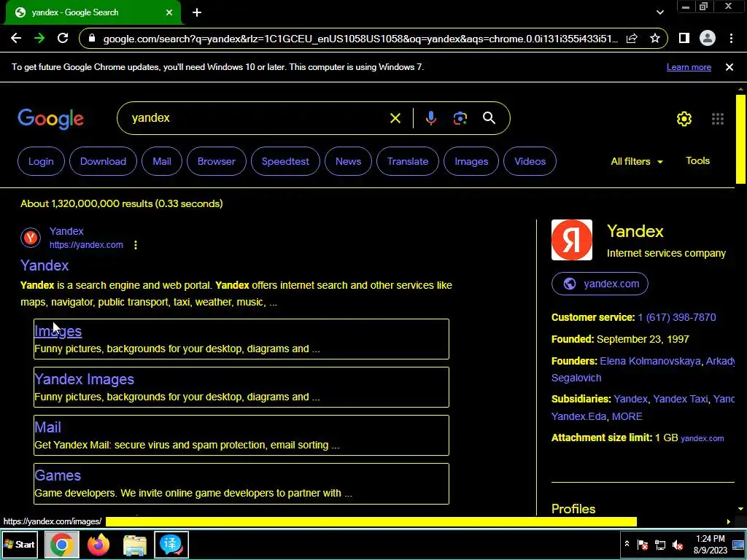Select the Mail filter chip

pyautogui.click(x=161, y=161)
